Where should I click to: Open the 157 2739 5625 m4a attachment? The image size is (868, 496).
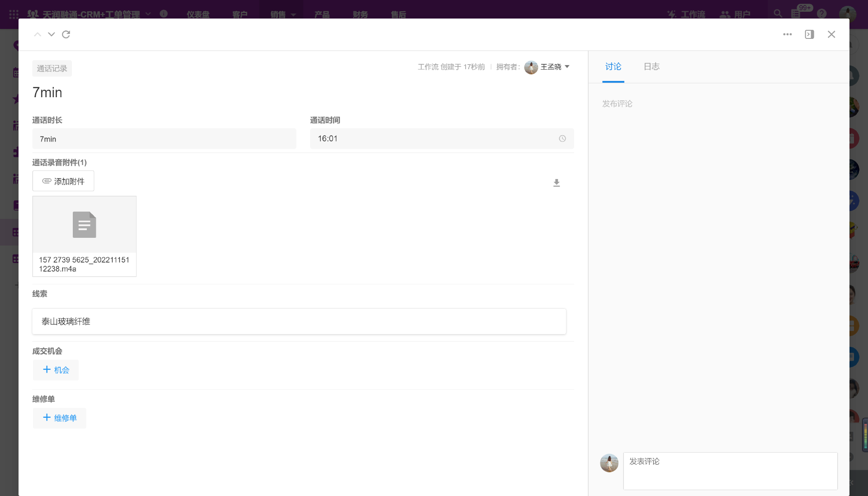click(85, 236)
